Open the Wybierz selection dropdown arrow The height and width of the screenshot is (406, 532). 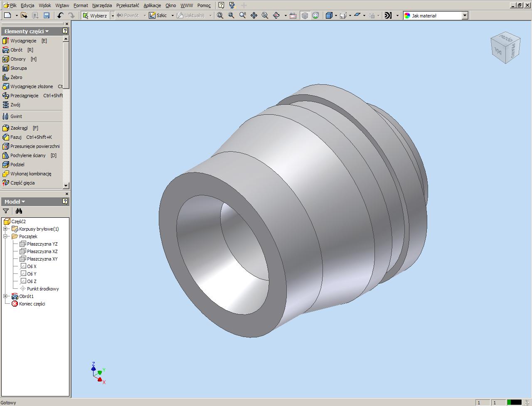click(x=112, y=15)
